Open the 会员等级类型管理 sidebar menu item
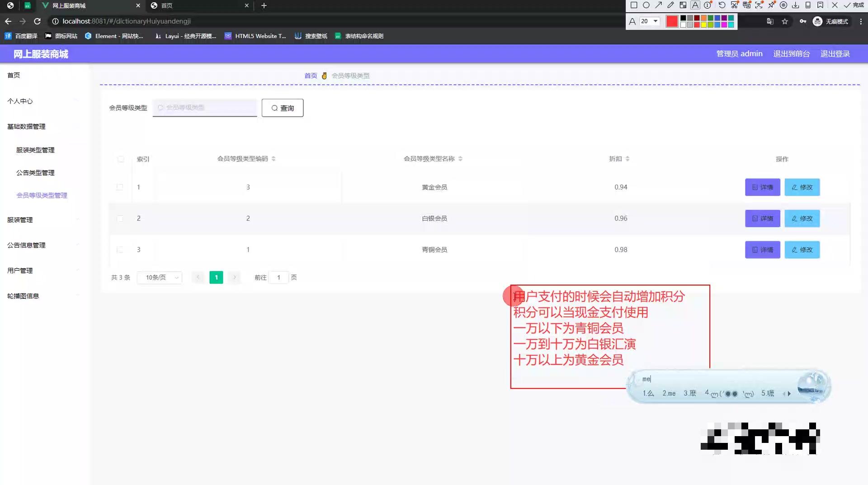Viewport: 868px width, 485px height. (x=42, y=195)
